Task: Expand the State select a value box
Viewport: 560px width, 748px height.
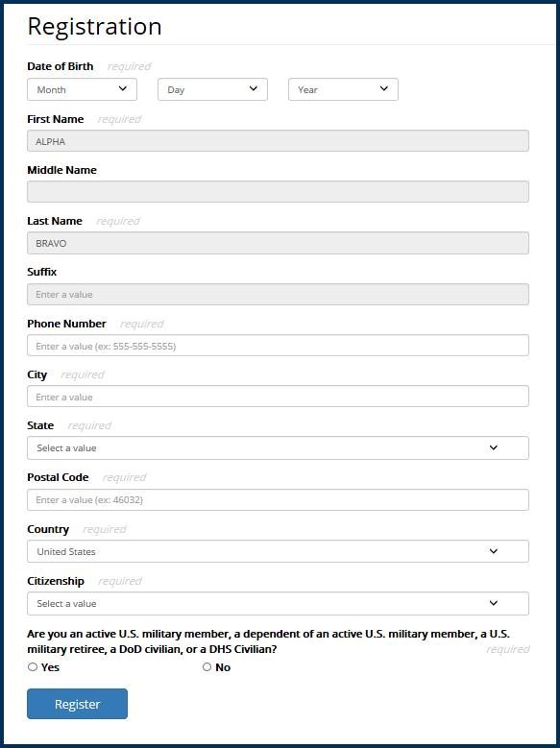Action: pyautogui.click(x=278, y=448)
